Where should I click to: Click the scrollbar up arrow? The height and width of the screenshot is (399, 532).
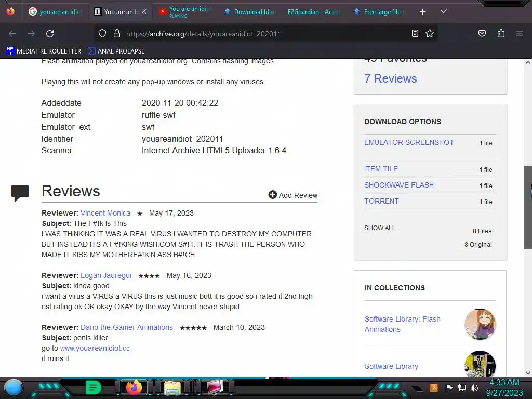(x=528, y=62)
